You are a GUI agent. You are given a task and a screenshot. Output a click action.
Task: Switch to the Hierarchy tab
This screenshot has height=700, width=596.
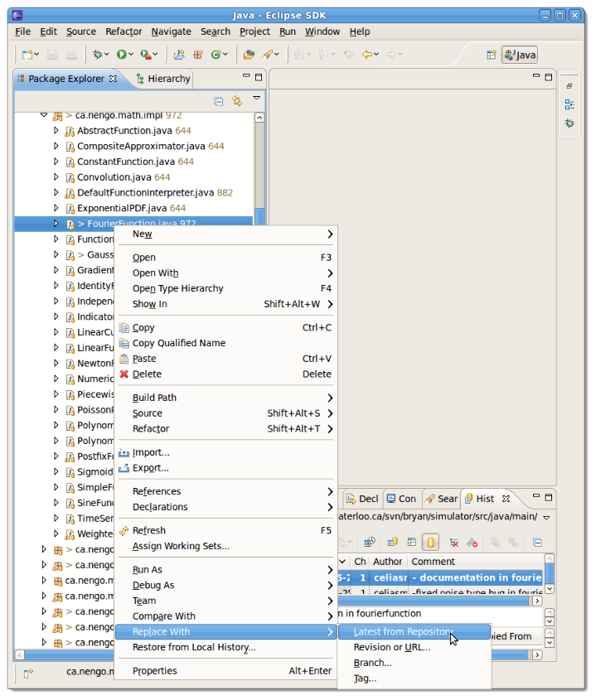[163, 79]
